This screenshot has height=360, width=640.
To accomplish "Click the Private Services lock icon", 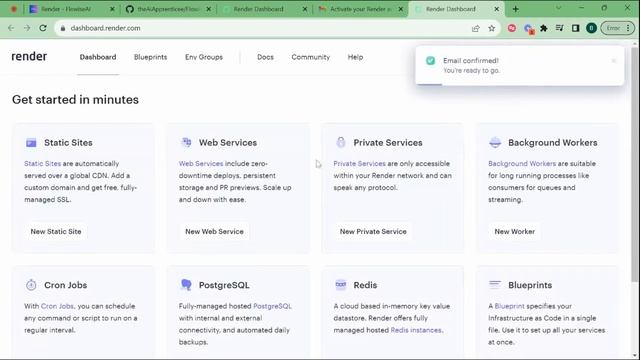I will point(341,142).
